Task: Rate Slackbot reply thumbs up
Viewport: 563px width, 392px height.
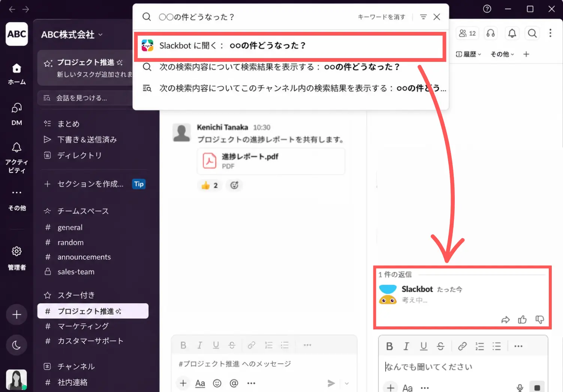Action: pos(522,320)
